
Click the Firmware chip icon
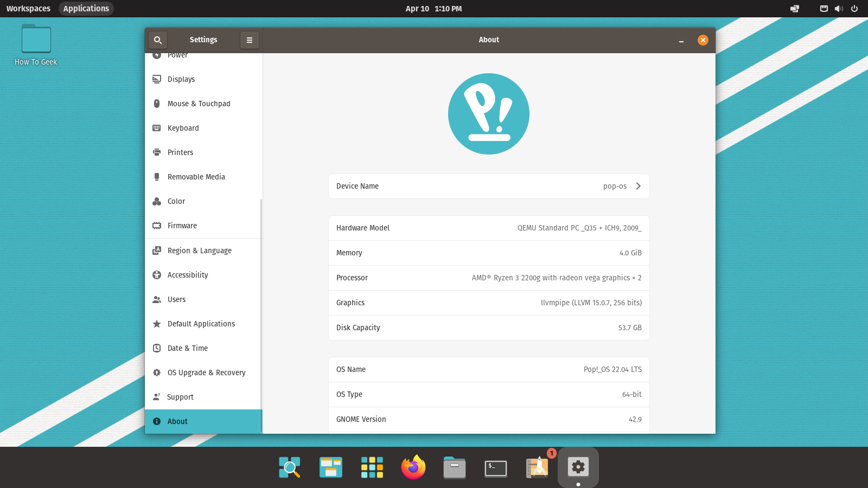(x=157, y=226)
